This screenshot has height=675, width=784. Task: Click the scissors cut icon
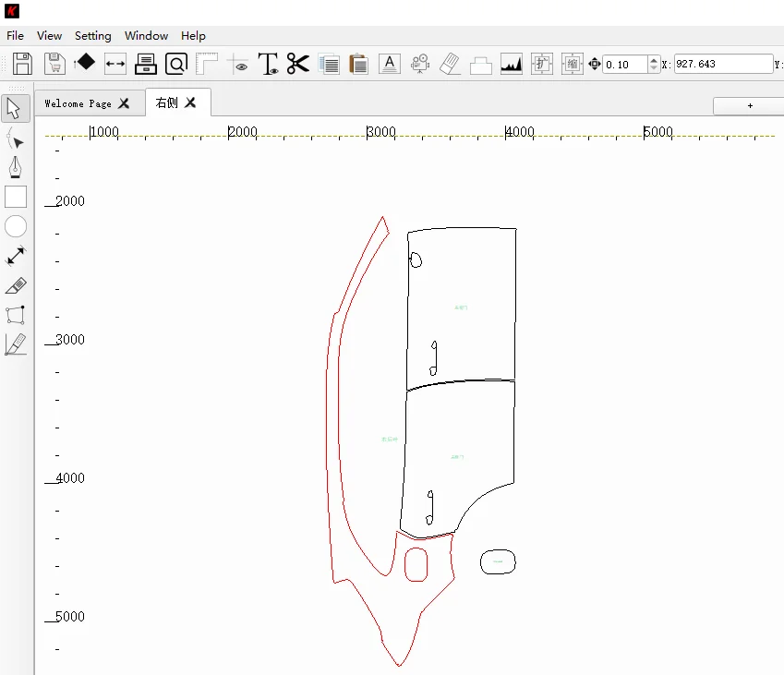(297, 64)
